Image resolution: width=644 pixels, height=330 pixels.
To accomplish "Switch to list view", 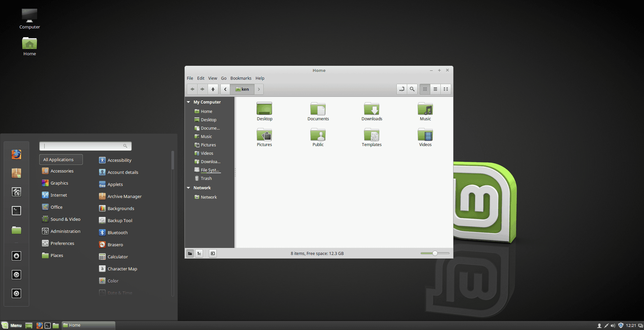I will click(435, 89).
